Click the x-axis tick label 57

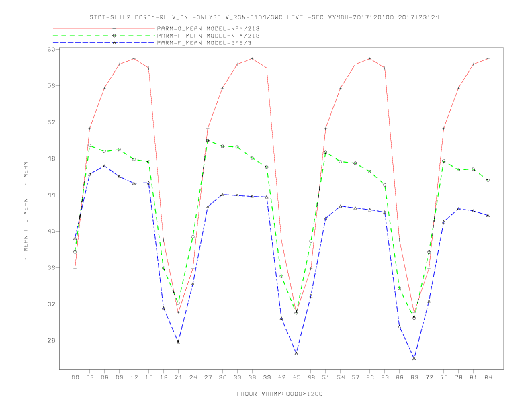pyautogui.click(x=355, y=377)
